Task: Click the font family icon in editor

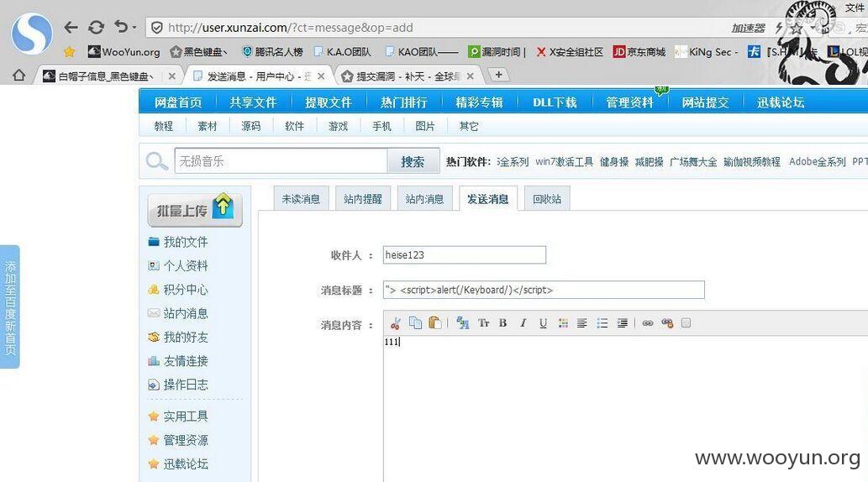Action: (463, 323)
